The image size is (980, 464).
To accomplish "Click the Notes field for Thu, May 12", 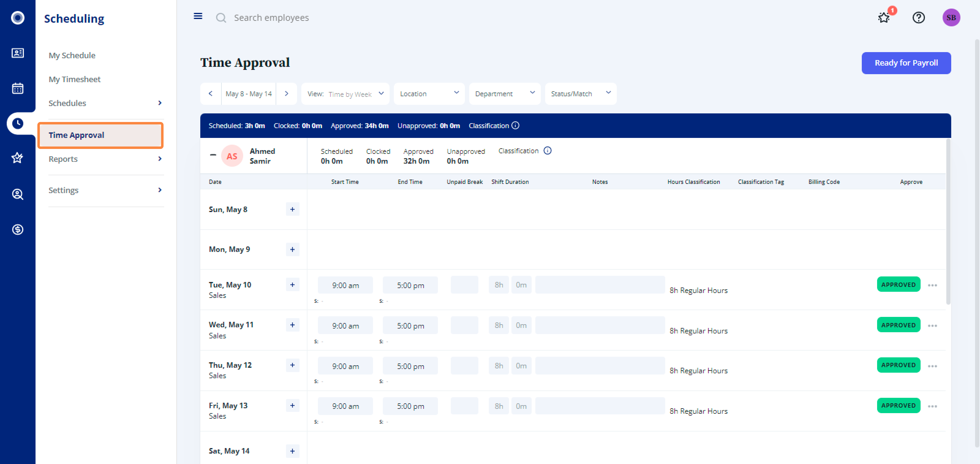I will tap(600, 366).
